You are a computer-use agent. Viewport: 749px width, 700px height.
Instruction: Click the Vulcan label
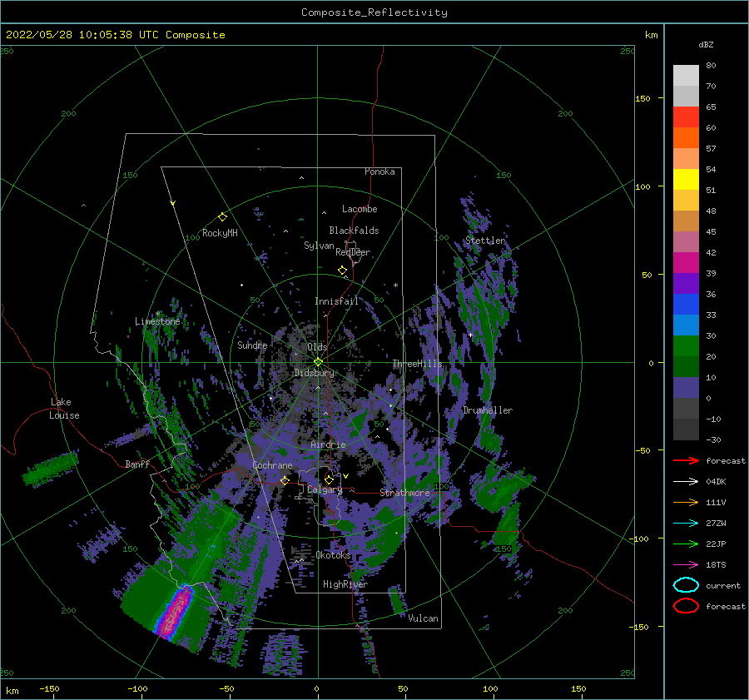[x=424, y=618]
